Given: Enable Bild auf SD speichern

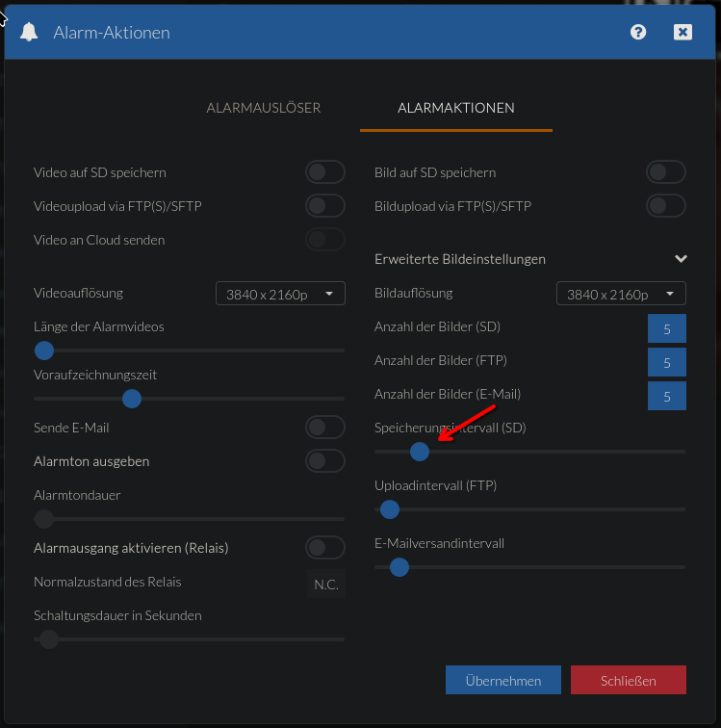Looking at the screenshot, I should point(665,172).
